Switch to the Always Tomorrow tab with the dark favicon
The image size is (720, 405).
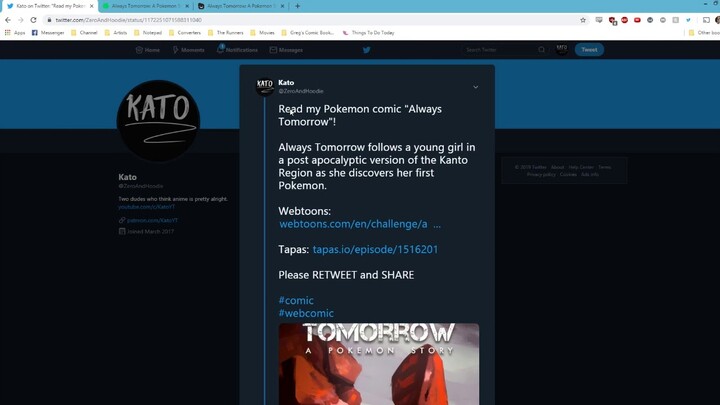click(x=241, y=6)
